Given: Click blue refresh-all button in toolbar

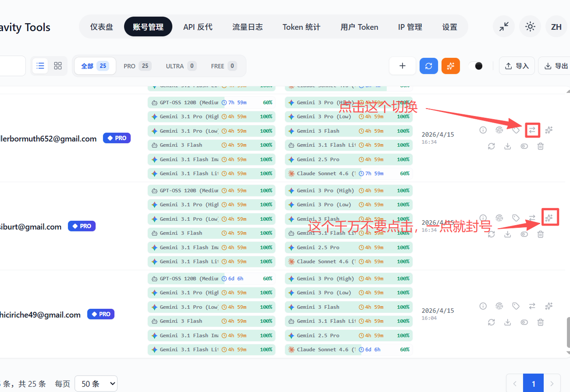Looking at the screenshot, I should point(428,66).
